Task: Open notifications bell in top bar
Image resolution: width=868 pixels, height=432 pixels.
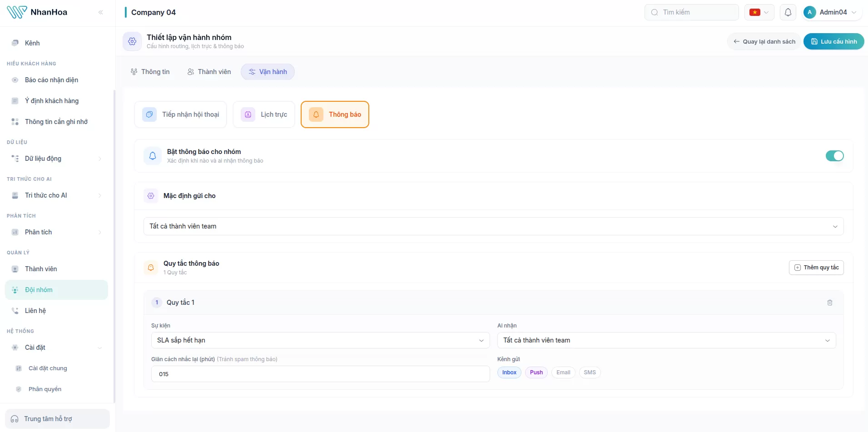Action: pos(788,12)
